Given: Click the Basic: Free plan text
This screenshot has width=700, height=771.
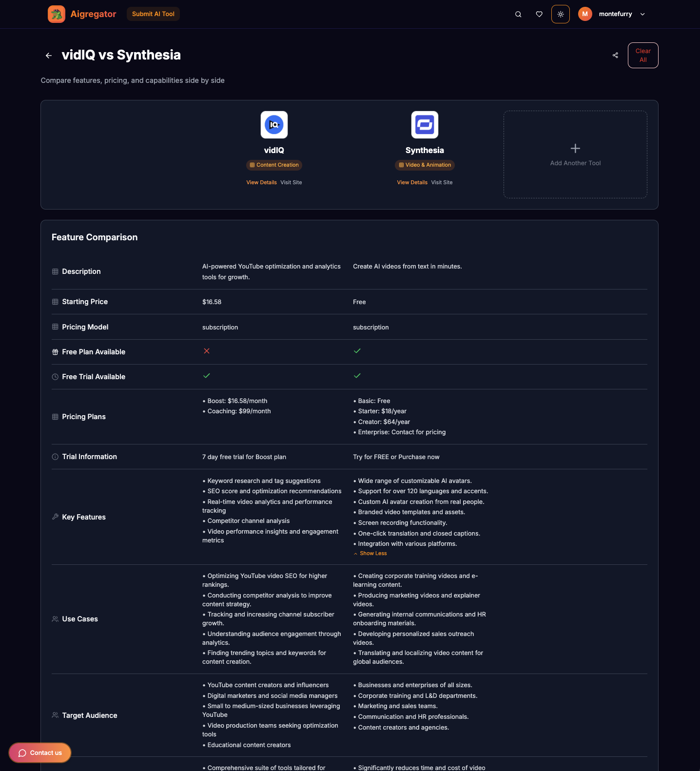Looking at the screenshot, I should (371, 401).
